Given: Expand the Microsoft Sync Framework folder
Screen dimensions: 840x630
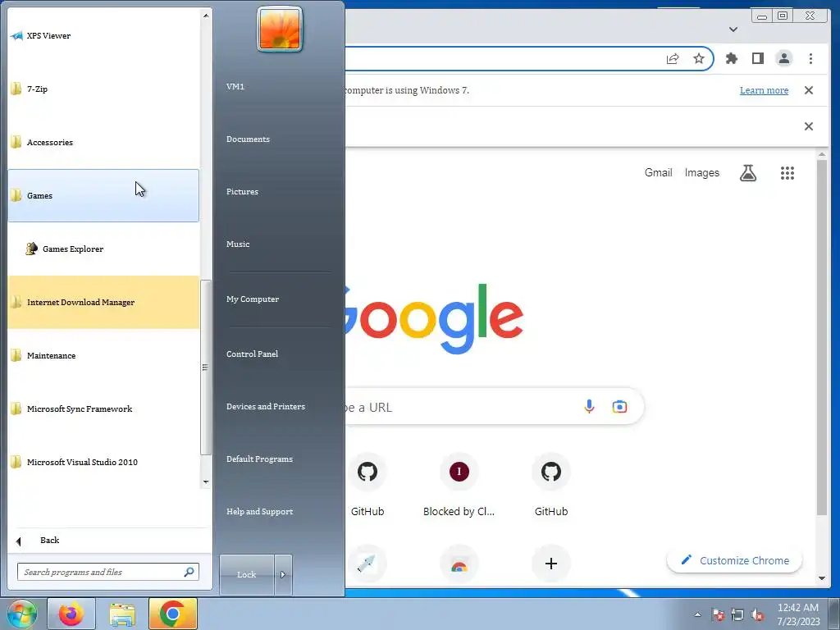Looking at the screenshot, I should tap(103, 409).
